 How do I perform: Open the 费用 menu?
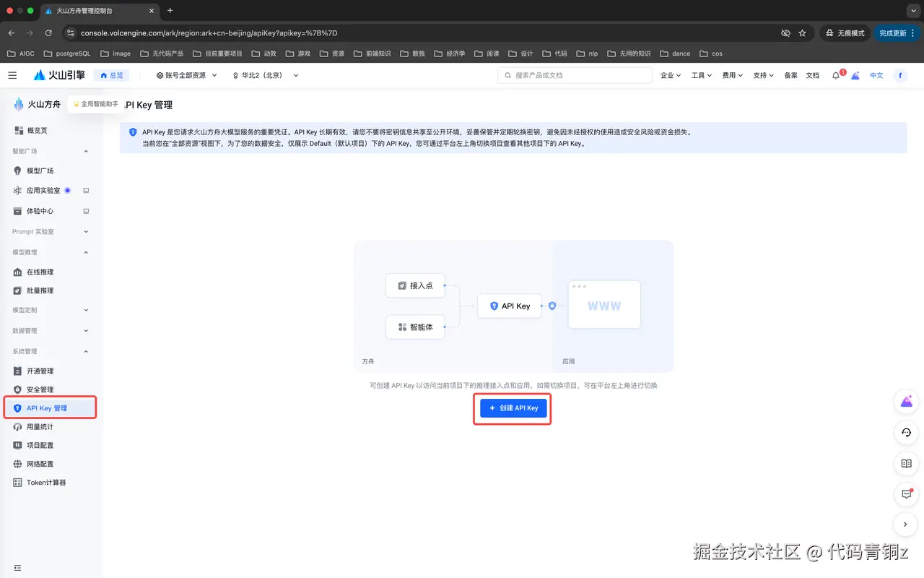pos(733,75)
